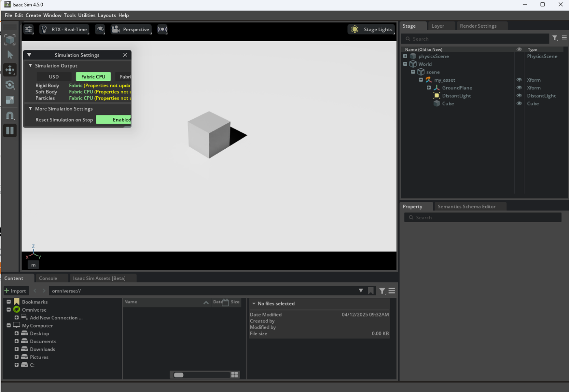Viewport: 569px width, 392px height.
Task: Click the Import button
Action: pos(15,291)
